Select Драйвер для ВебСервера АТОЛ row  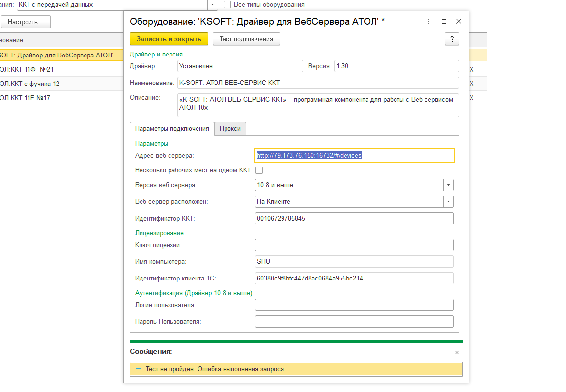tap(61, 55)
